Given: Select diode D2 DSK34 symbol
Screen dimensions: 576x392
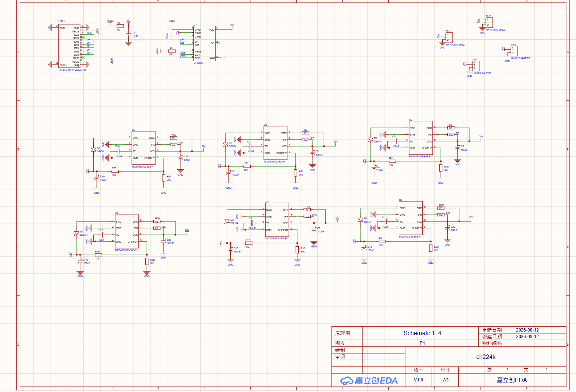Looking at the screenshot, I should (371, 140).
